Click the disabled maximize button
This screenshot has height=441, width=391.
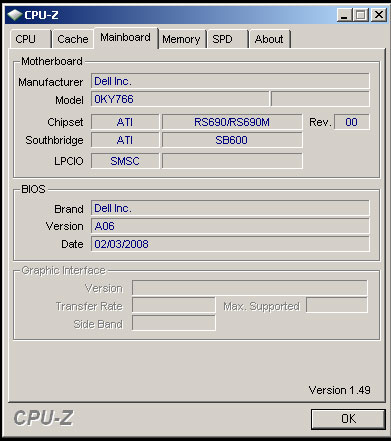pyautogui.click(x=361, y=15)
